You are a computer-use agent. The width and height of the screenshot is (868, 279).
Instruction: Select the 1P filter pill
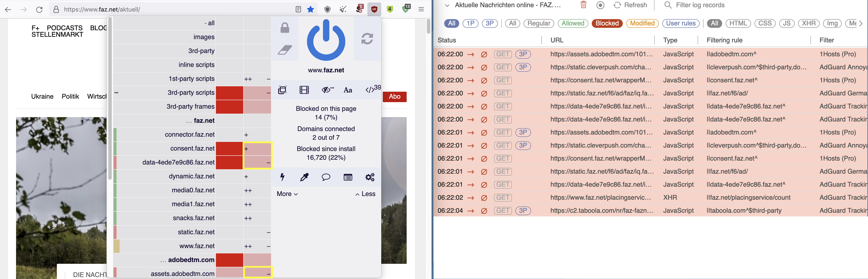[470, 23]
